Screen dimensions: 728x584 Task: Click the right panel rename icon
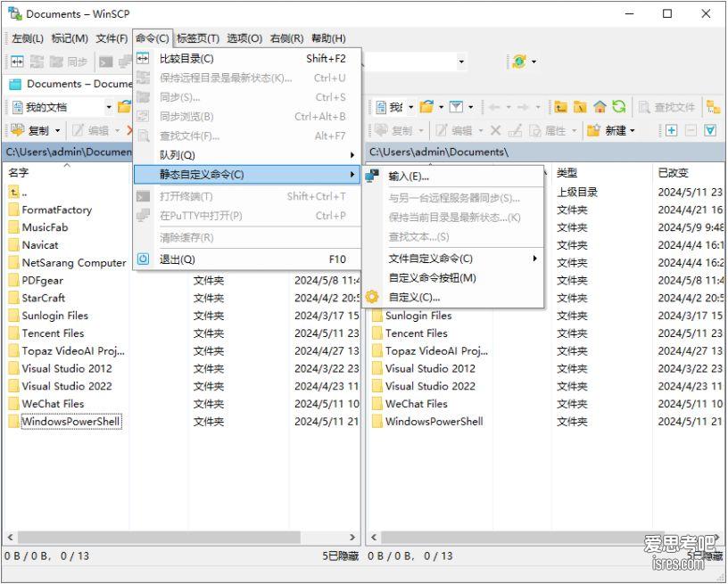point(516,131)
